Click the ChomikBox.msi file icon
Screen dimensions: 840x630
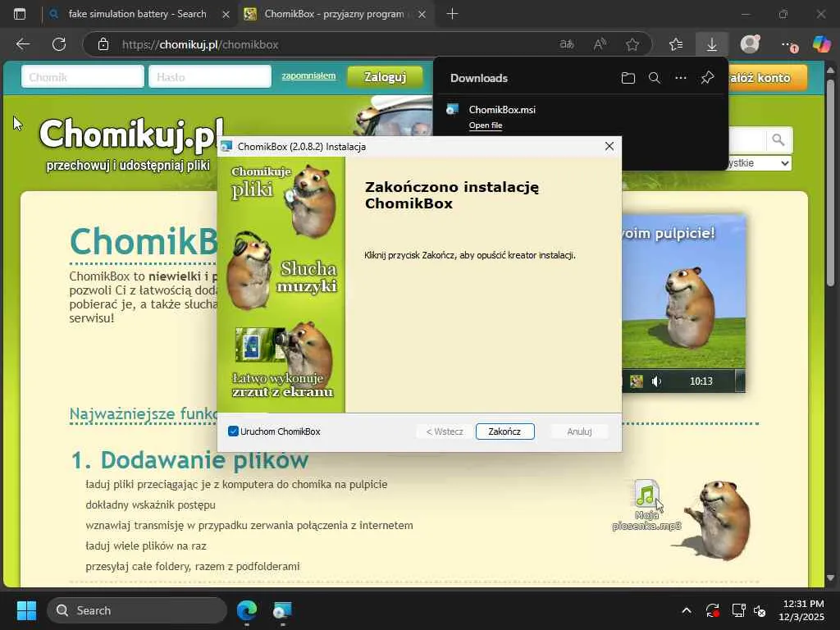[x=453, y=110]
